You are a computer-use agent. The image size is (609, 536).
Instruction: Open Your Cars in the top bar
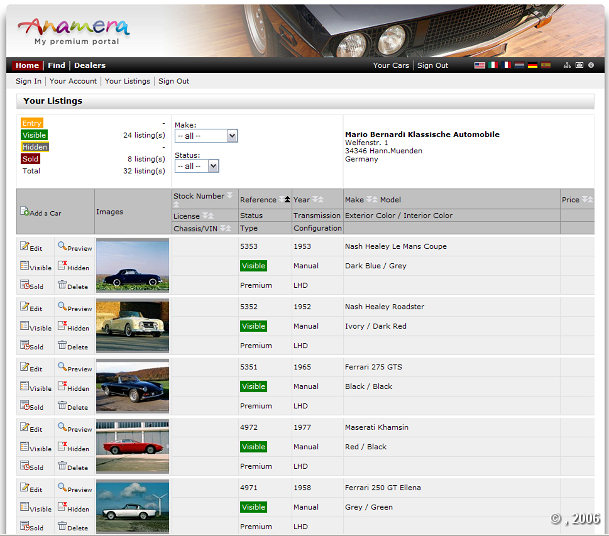pyautogui.click(x=391, y=65)
